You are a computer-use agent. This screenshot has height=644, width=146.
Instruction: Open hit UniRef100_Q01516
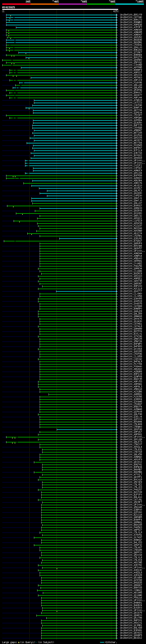tap(131, 135)
